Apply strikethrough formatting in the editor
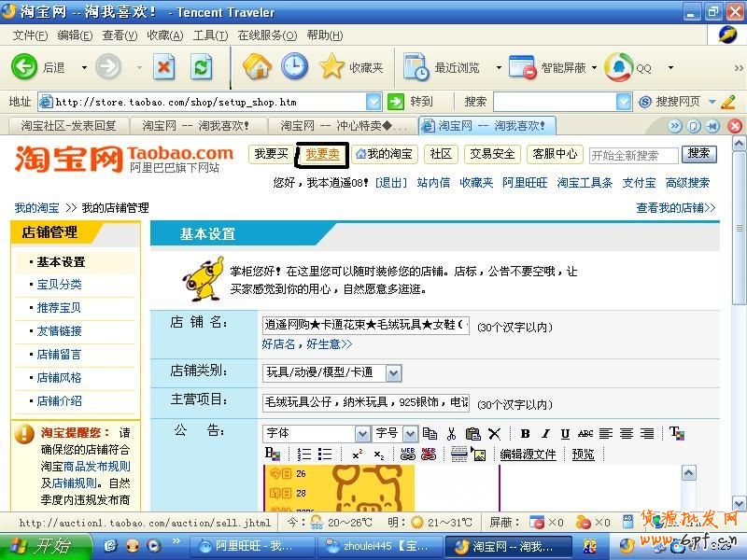 pyautogui.click(x=585, y=433)
